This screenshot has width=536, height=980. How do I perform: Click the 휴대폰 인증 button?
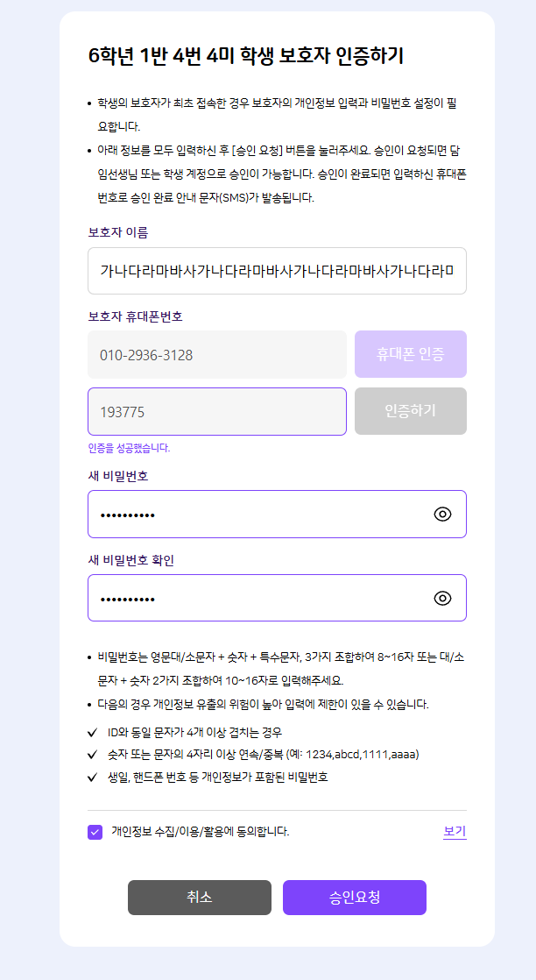pos(411,354)
